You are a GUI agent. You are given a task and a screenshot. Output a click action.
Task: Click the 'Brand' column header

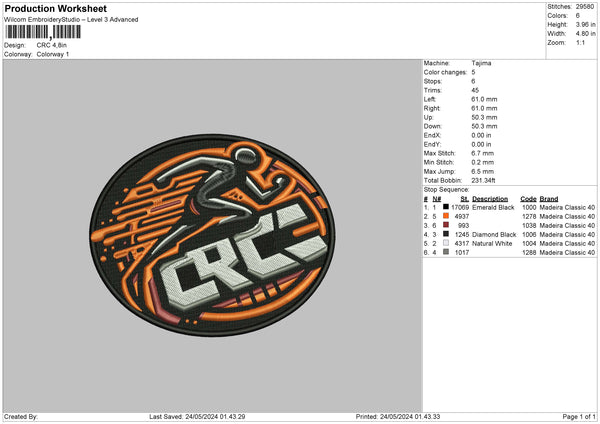(x=549, y=199)
